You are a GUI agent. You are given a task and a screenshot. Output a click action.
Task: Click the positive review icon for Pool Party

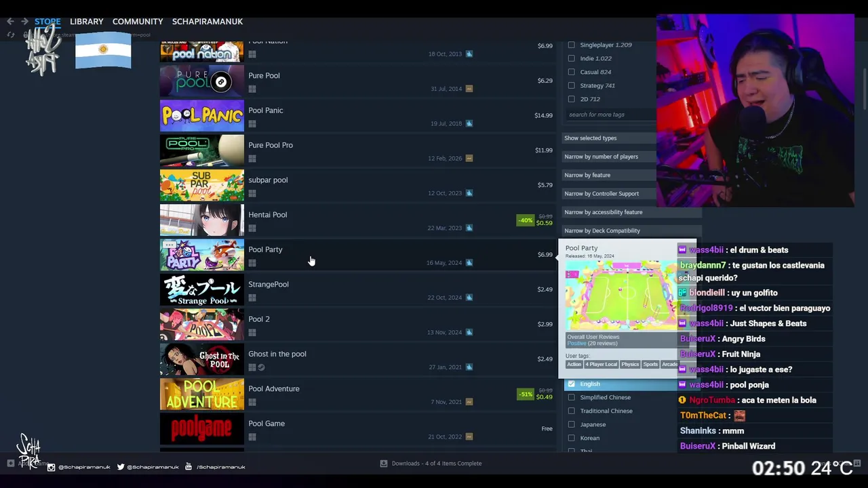469,263
